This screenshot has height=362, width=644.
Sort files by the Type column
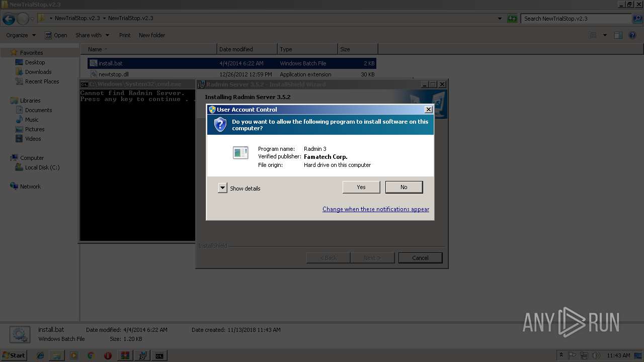[x=307, y=49]
